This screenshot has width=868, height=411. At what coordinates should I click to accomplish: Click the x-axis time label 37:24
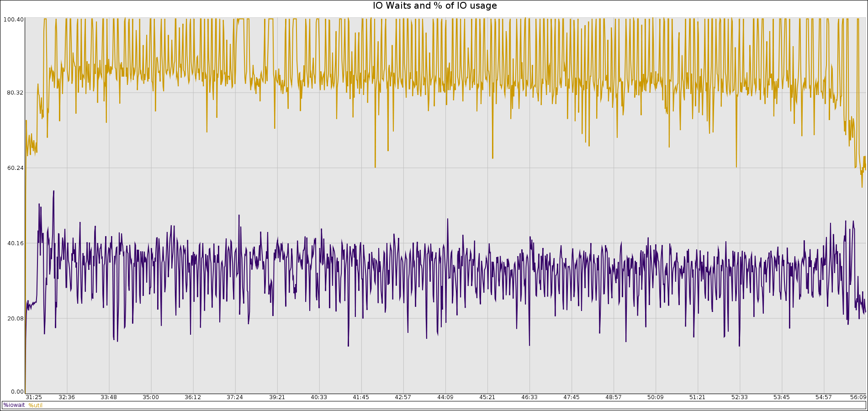coord(235,397)
